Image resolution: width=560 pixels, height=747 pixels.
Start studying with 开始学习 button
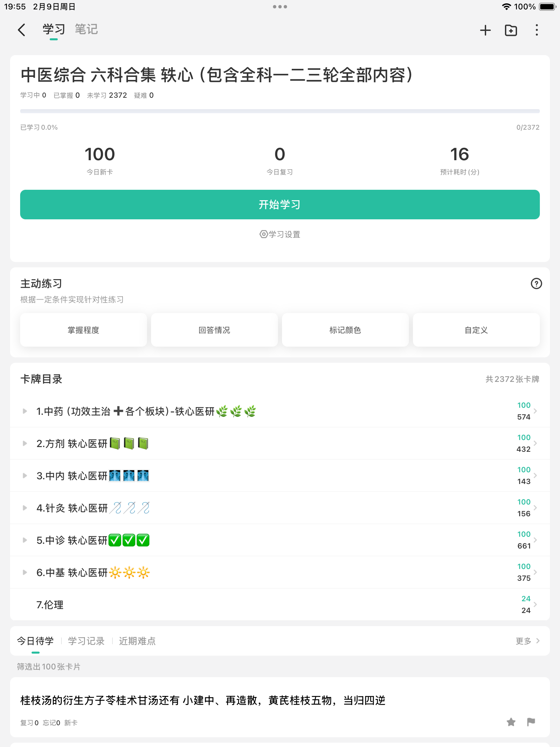click(x=280, y=204)
